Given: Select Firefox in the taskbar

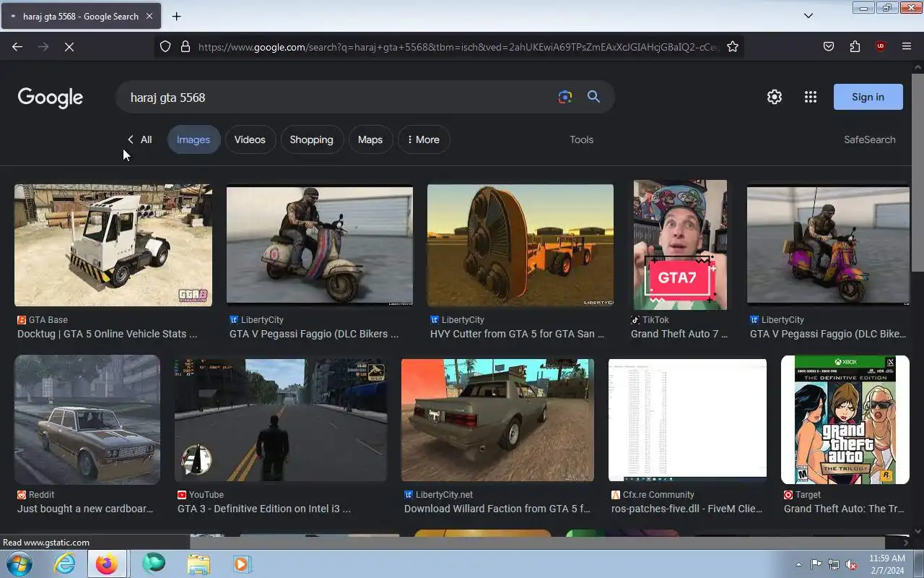Looking at the screenshot, I should (x=107, y=564).
